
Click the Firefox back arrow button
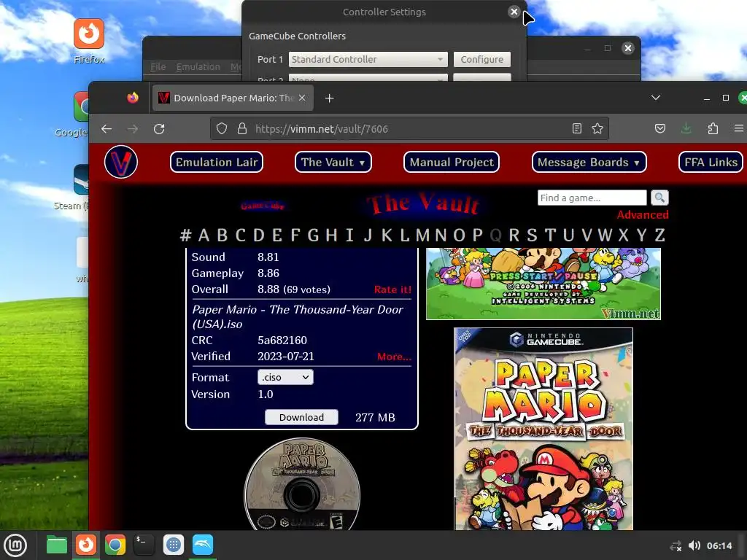tap(107, 128)
